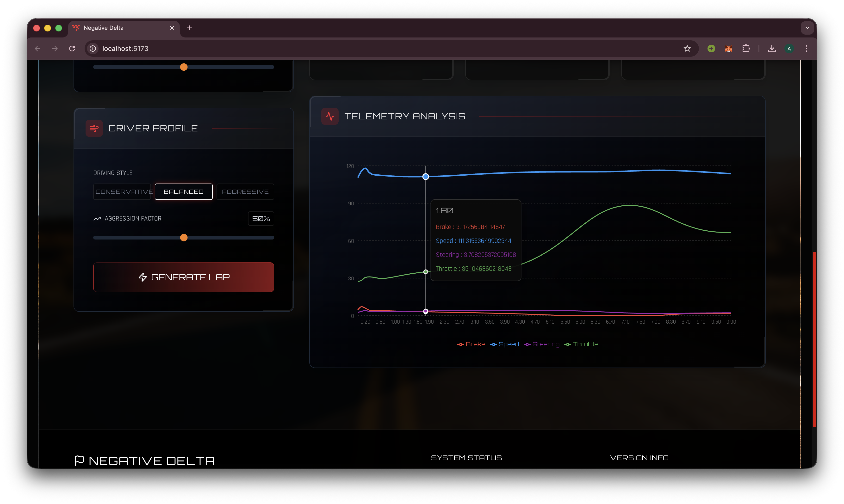Select the Conservative driving style
This screenshot has height=504, width=844.
(x=122, y=192)
